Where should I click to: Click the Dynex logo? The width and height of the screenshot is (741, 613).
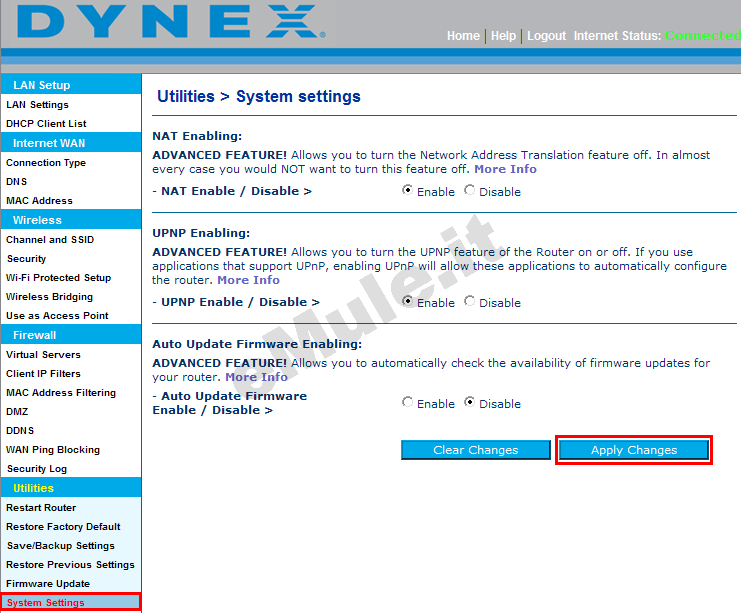171,21
